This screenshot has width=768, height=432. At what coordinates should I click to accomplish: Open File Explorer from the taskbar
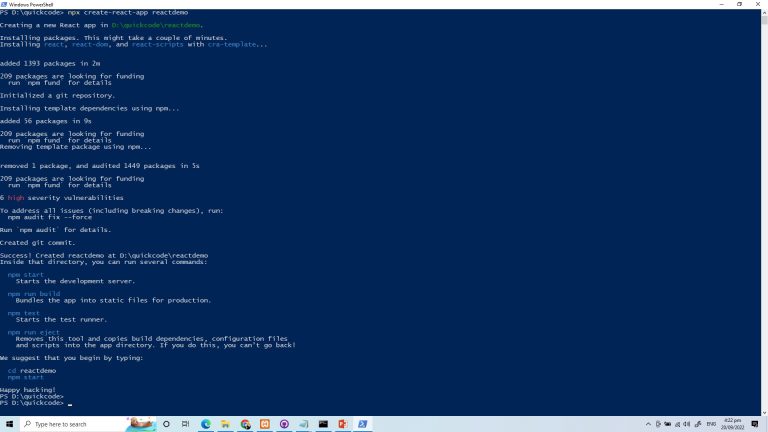pyautogui.click(x=225, y=424)
